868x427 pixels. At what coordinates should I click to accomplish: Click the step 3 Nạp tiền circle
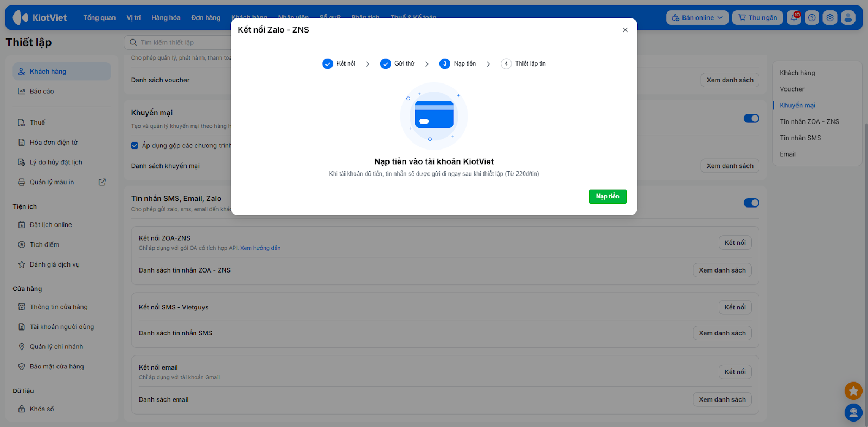pos(445,64)
